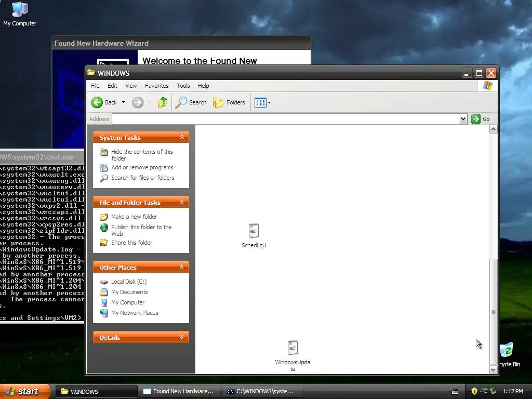Viewport: 532px width, 399px height.
Task: Click the WINDOWS title bar folder icon
Action: [91, 73]
